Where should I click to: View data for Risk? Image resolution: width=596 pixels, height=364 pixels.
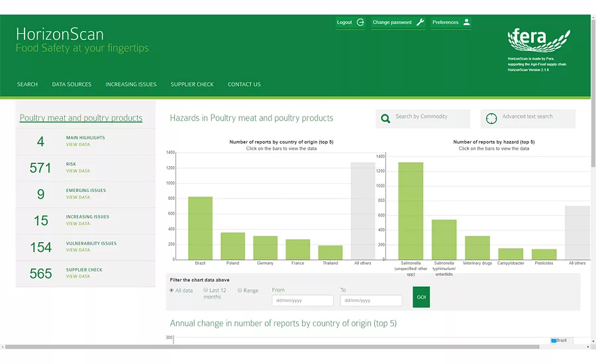pos(78,171)
